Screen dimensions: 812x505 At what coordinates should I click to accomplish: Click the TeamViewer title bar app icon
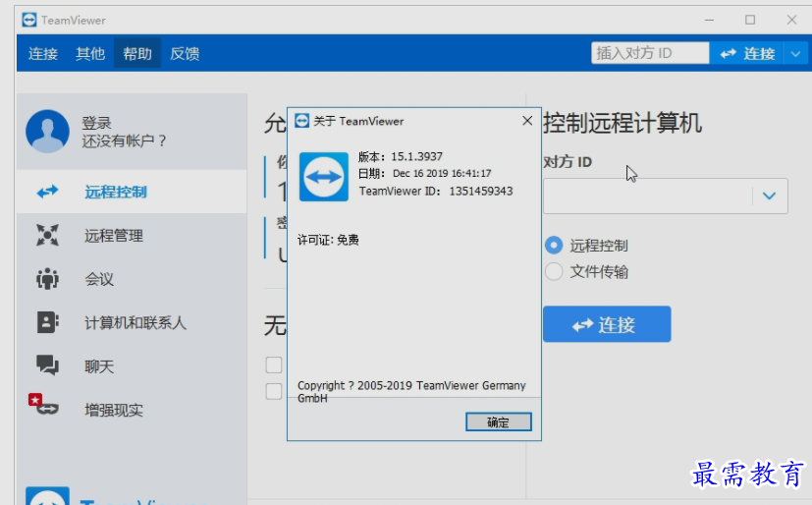[x=29, y=21]
